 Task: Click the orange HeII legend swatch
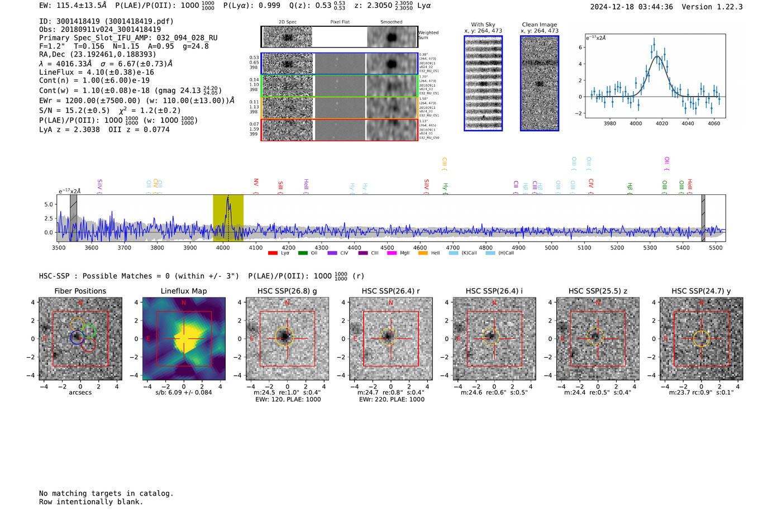click(x=423, y=253)
